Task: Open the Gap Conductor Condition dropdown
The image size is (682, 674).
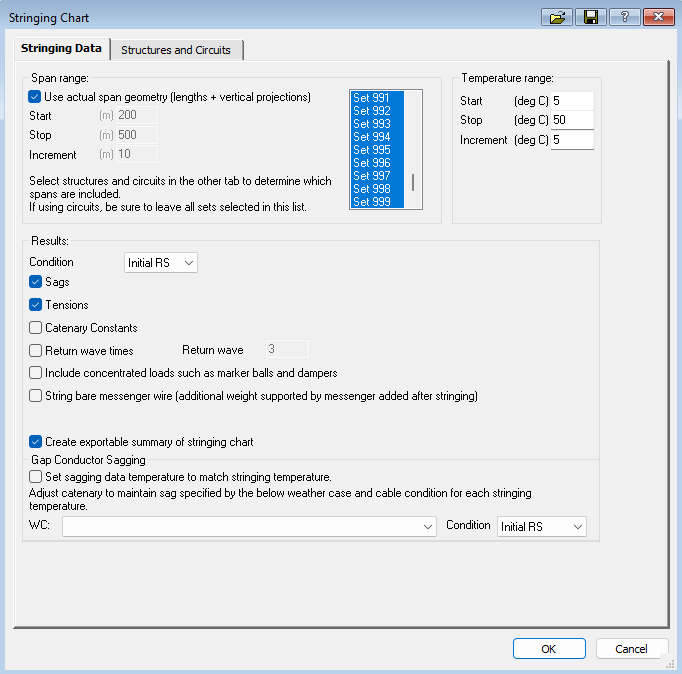Action: point(542,527)
